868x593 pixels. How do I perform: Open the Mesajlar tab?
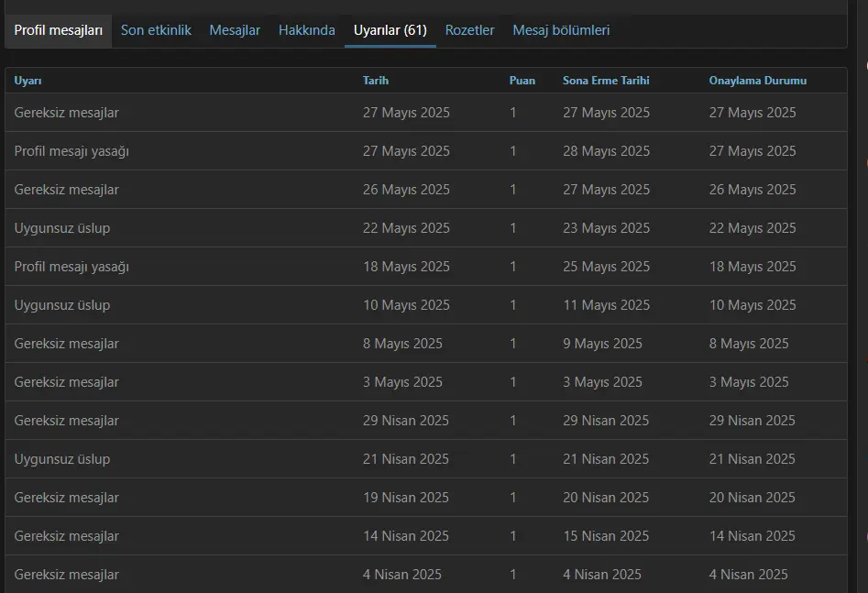point(235,30)
